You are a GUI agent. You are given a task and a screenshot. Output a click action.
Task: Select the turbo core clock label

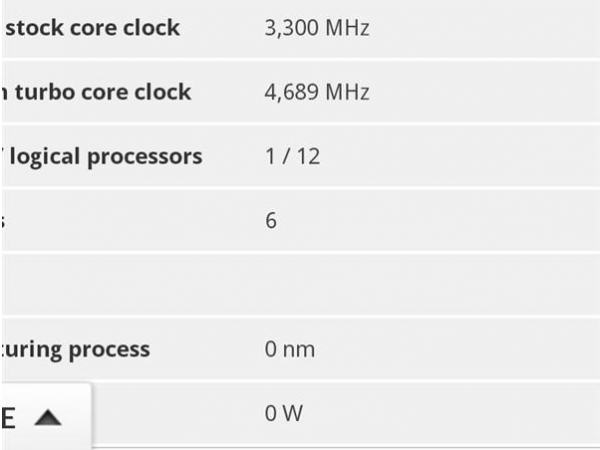(x=96, y=92)
